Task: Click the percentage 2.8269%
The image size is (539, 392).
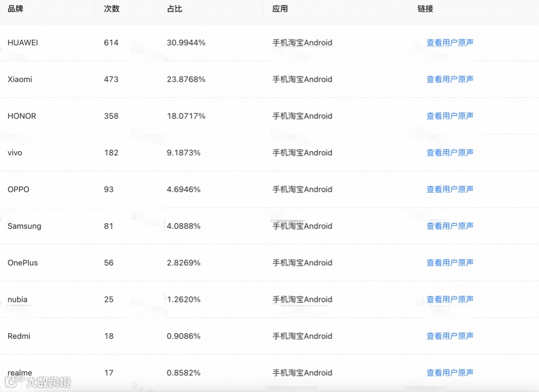Action: pyautogui.click(x=184, y=262)
